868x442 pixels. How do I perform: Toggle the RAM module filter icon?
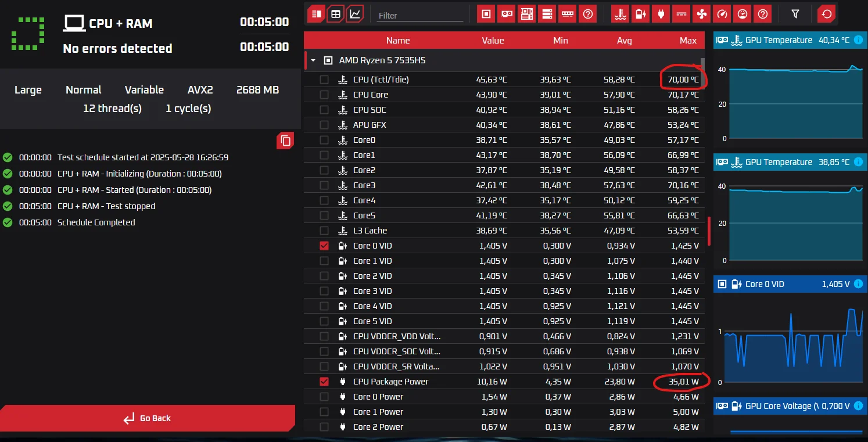coord(568,14)
